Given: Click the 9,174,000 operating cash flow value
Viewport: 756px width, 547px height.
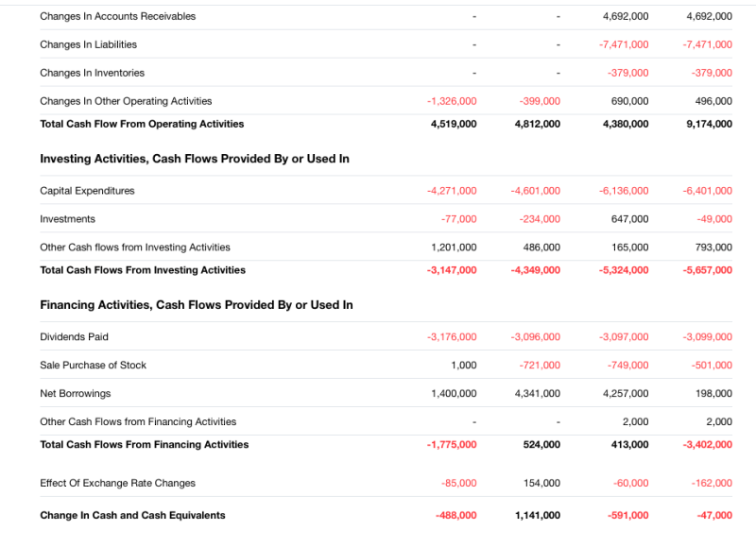Looking at the screenshot, I should (709, 124).
